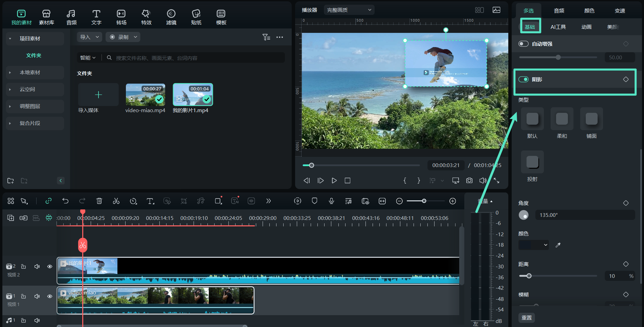The height and width of the screenshot is (327, 644).
Task: Open the 转场 transitions panel
Action: 121,17
